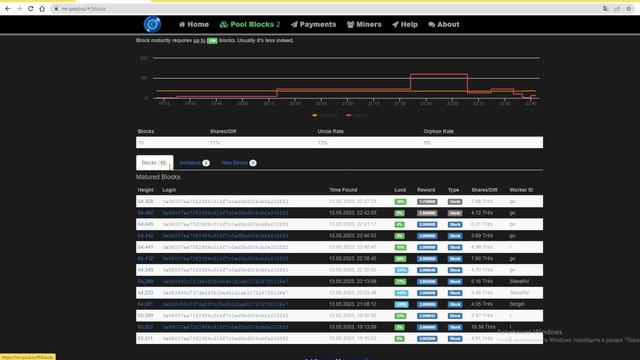The width and height of the screenshot is (640, 360).
Task: Click the browser forward arrow
Action: (x=19, y=9)
